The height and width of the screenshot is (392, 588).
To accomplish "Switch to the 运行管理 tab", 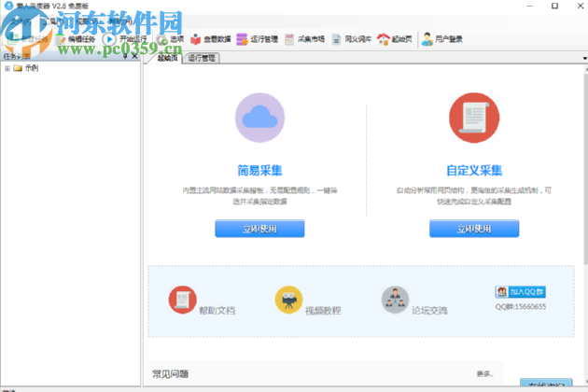I will (x=202, y=58).
